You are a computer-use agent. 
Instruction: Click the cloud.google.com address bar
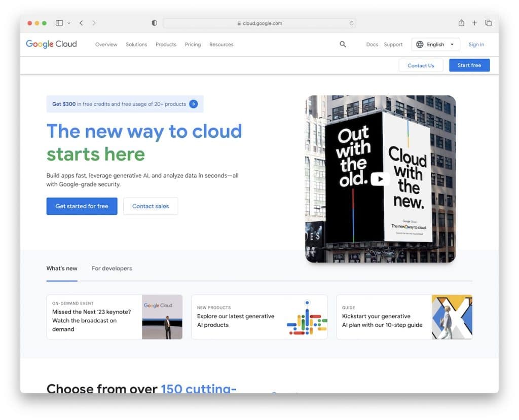coord(259,23)
